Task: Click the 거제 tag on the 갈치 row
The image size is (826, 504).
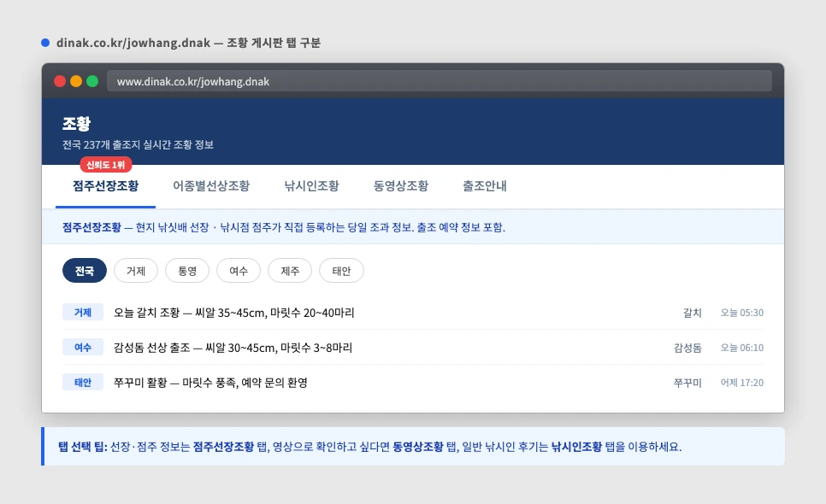Action: tap(83, 313)
